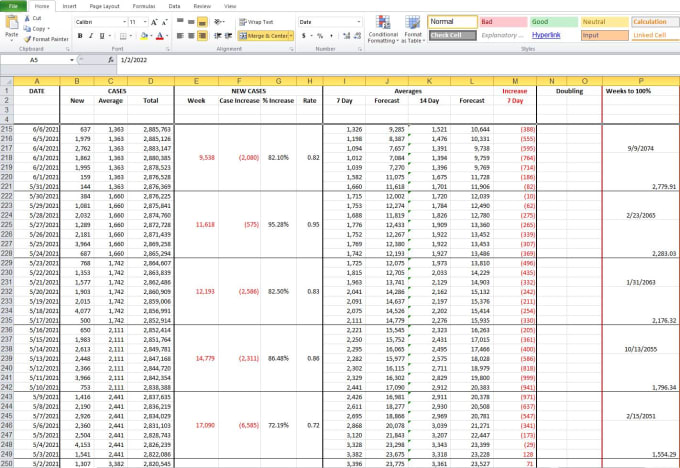Click the increase decimal icon

click(x=346, y=36)
